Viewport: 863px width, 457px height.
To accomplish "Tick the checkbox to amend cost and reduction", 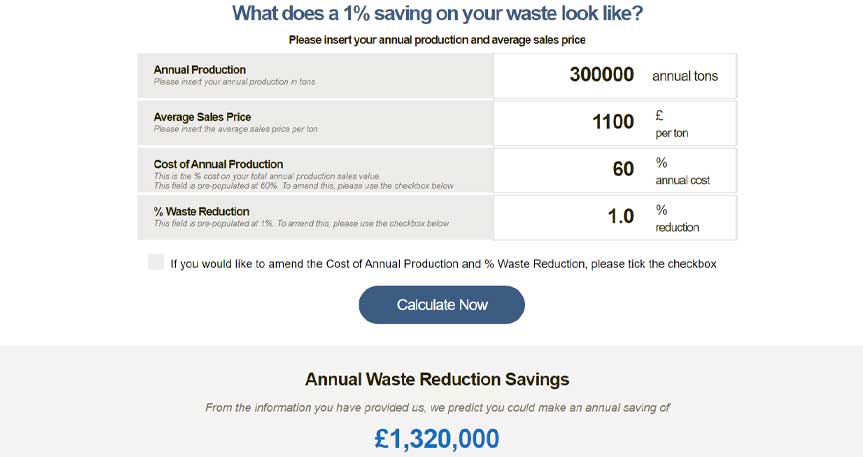I will [156, 262].
